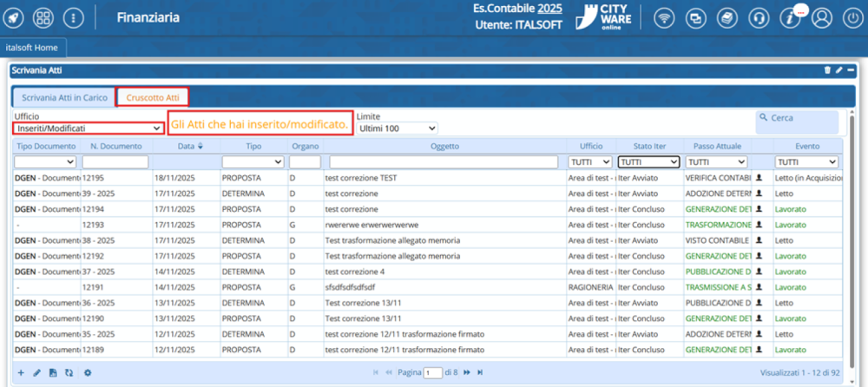Click the headset support icon
868x387 pixels.
(758, 17)
